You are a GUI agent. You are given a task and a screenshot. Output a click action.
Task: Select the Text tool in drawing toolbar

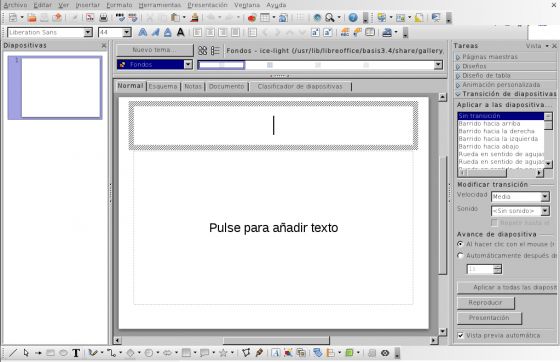[76, 353]
